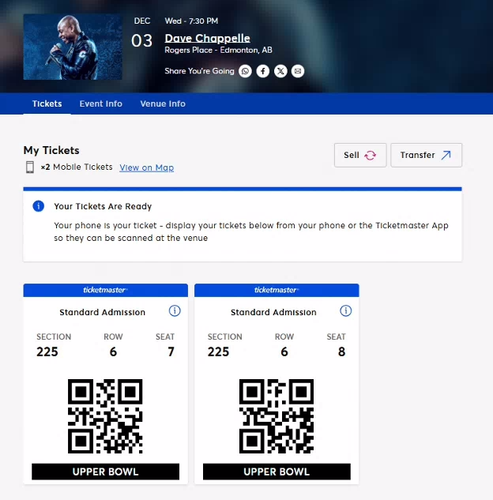Open info icon for seat 8 ticket
493x500 pixels.
click(346, 311)
